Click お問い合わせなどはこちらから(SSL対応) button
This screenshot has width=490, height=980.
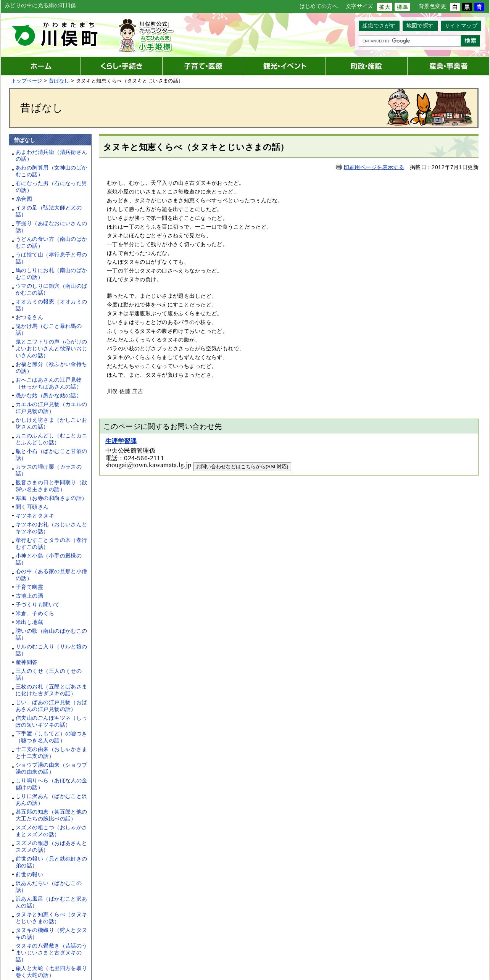(x=242, y=467)
